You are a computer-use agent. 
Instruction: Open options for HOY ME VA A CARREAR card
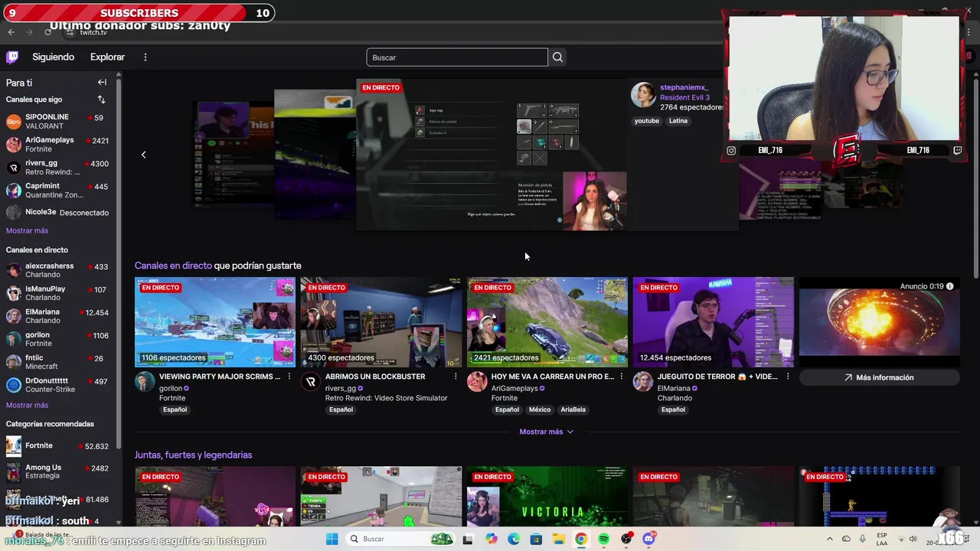(622, 377)
